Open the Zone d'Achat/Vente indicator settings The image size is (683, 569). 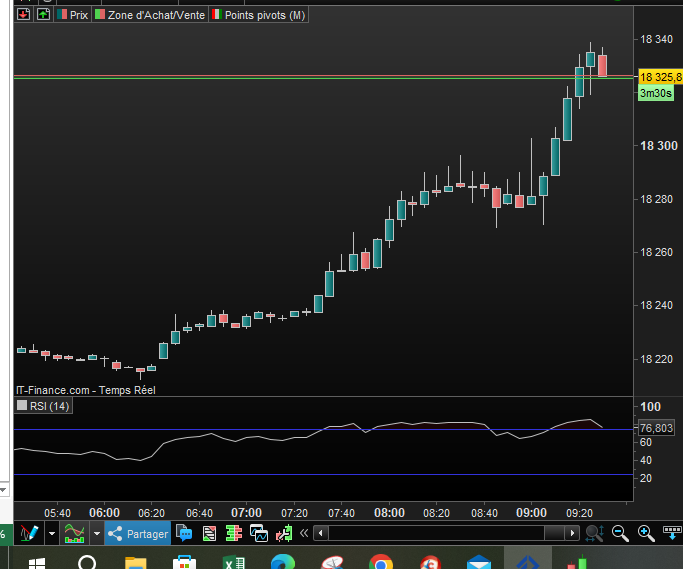(x=150, y=15)
